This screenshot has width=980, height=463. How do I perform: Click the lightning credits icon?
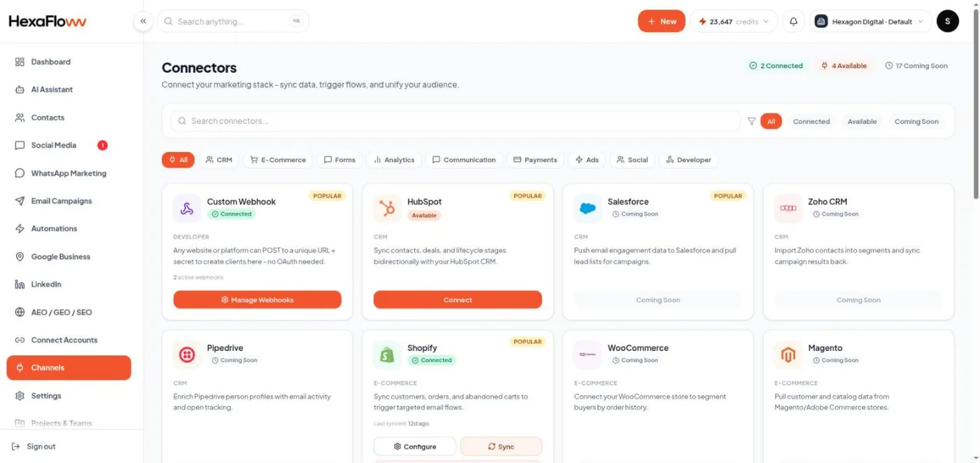703,22
